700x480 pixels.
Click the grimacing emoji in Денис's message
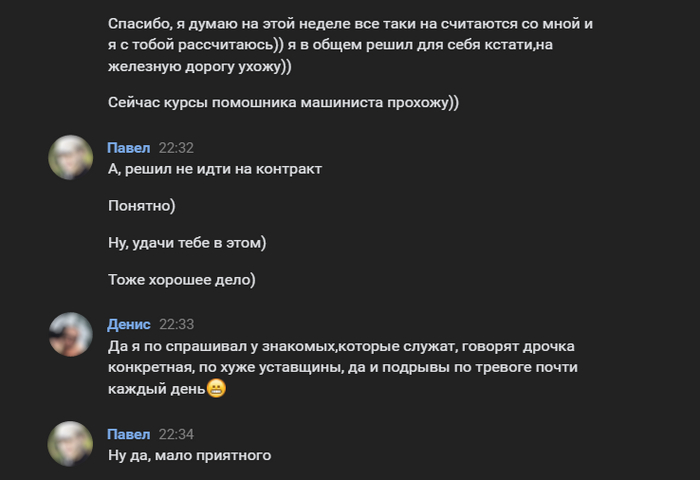tap(216, 389)
